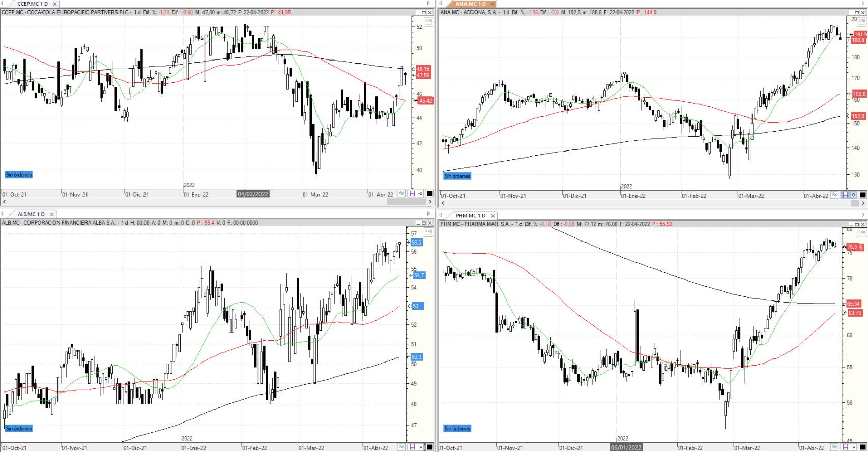Screen dimensions: 868x452
Task: Click the Sin órdenes button in the PHM.MC chart
Action: [x=457, y=429]
